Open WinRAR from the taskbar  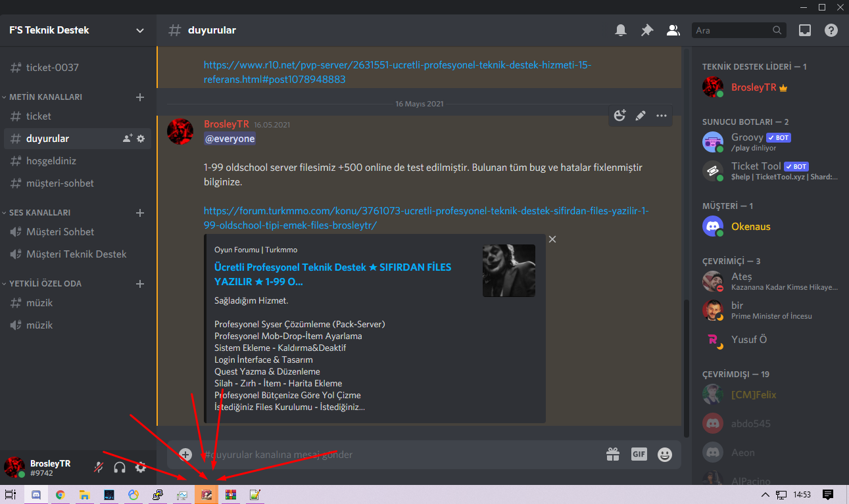(x=230, y=495)
